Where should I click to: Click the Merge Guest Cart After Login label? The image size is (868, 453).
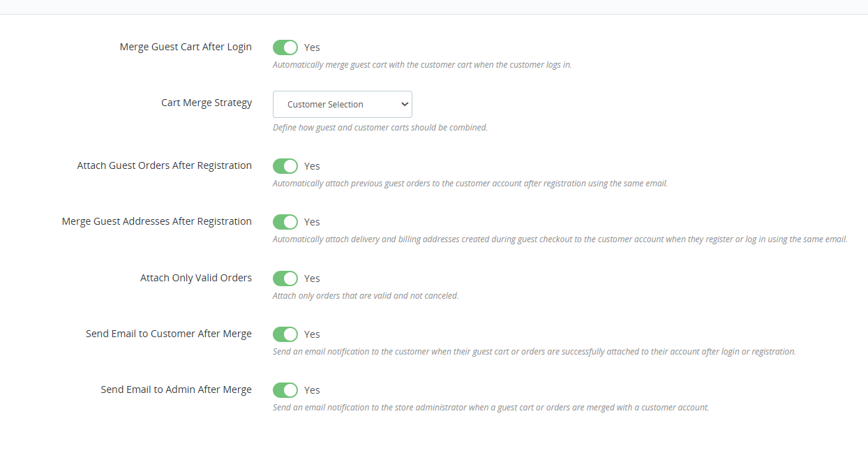click(x=186, y=47)
